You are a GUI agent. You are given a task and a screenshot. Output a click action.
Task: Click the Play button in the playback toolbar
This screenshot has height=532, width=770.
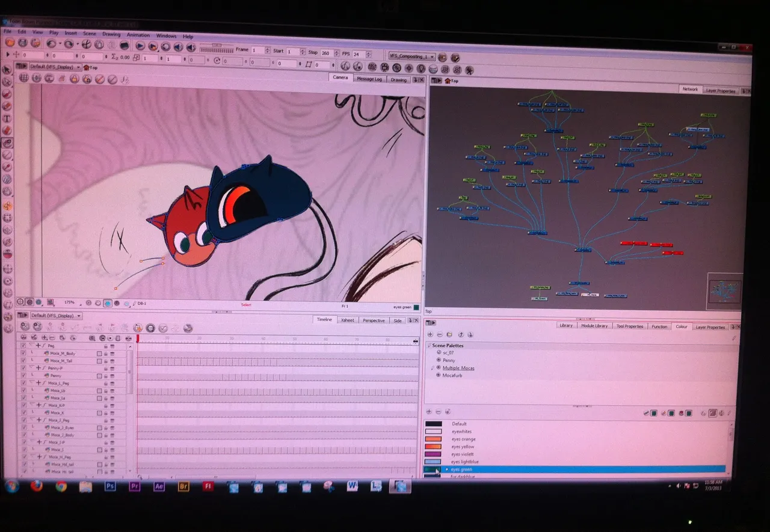[x=140, y=46]
